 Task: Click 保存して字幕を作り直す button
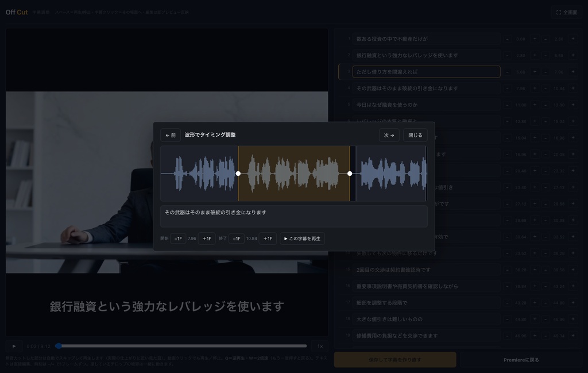tap(395, 359)
